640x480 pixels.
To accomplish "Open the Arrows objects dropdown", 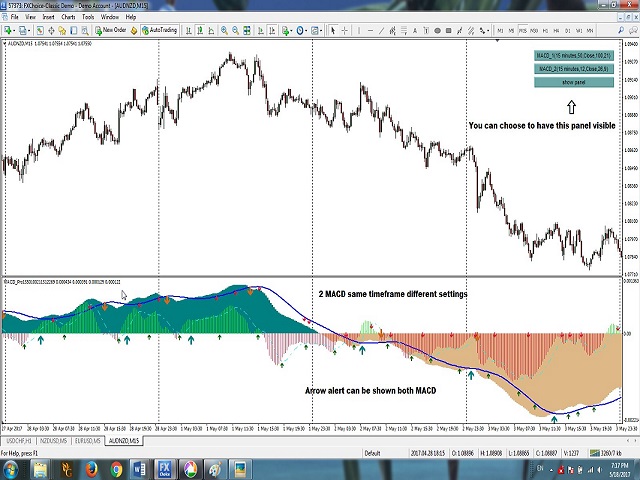I will tap(484, 30).
